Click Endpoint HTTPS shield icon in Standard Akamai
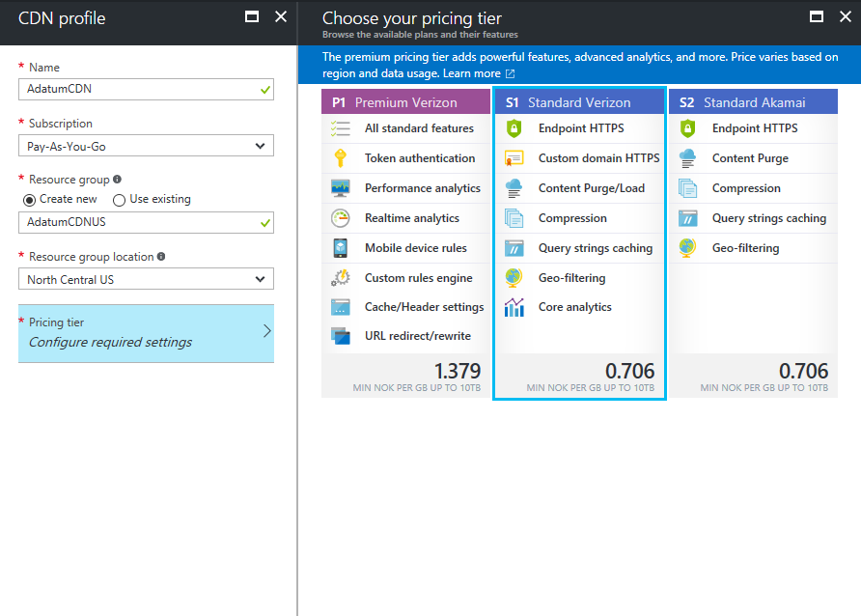Viewport: 861px width, 616px height. [x=687, y=128]
